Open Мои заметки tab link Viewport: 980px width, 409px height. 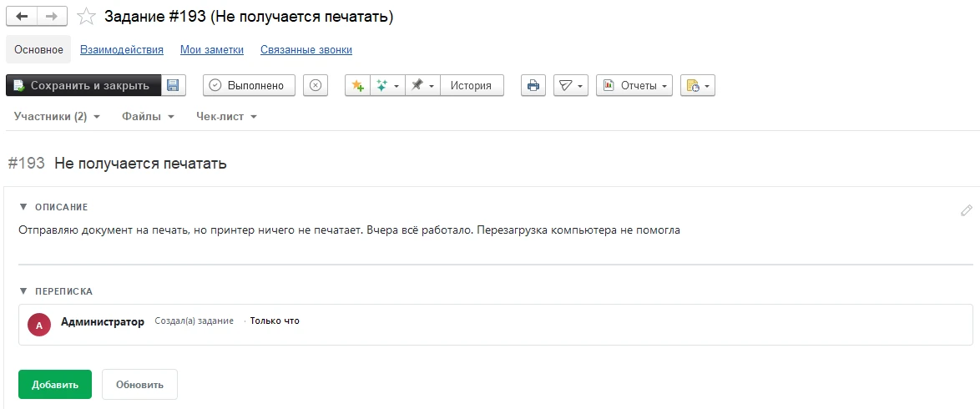212,49
